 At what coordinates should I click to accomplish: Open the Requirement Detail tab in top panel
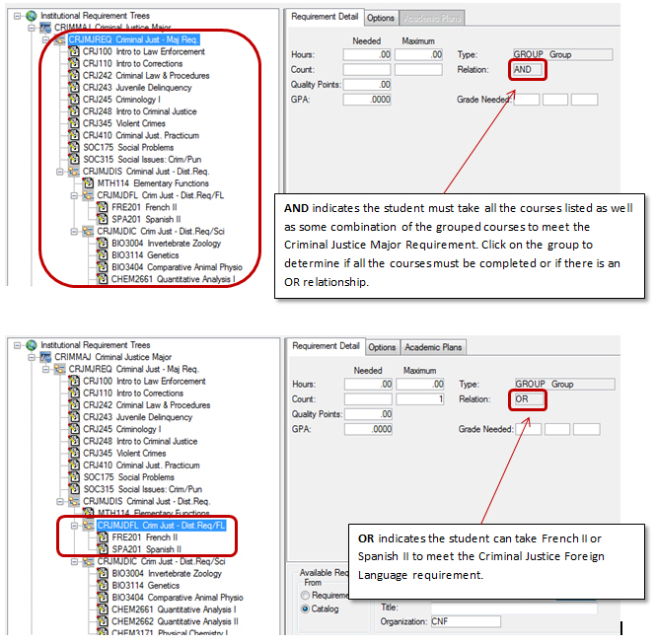[x=326, y=17]
